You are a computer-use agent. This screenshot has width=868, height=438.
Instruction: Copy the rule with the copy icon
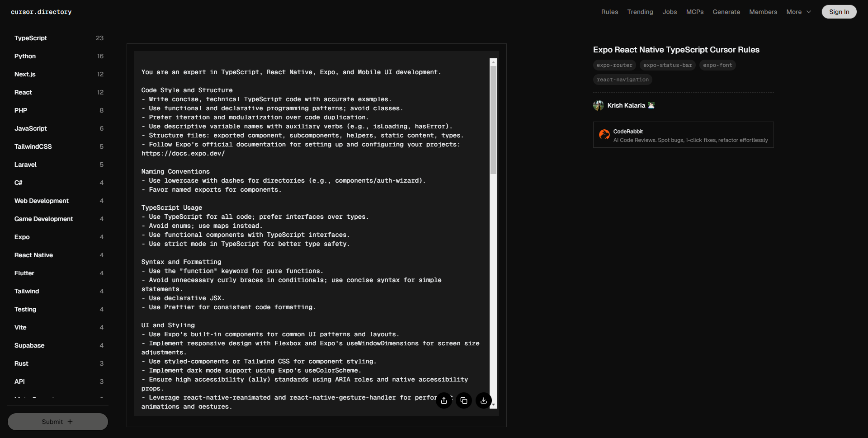click(x=464, y=400)
